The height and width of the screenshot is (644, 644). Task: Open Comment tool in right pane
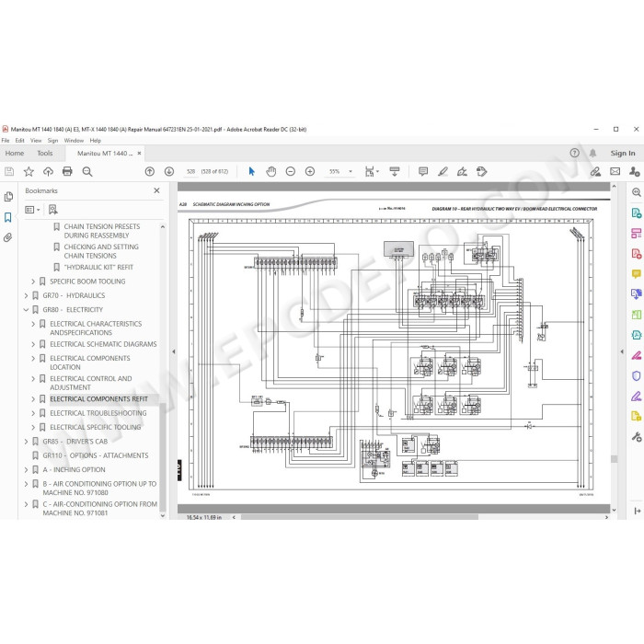point(637,273)
